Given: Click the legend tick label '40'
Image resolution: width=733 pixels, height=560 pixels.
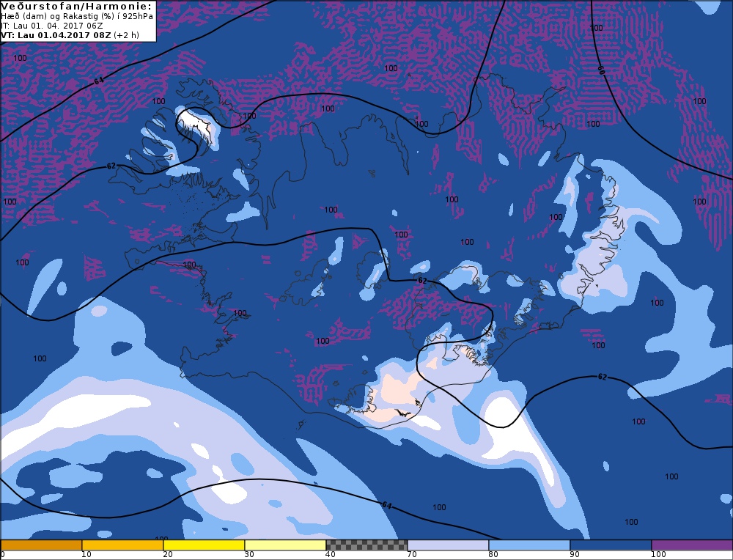Looking at the screenshot, I should tap(331, 554).
